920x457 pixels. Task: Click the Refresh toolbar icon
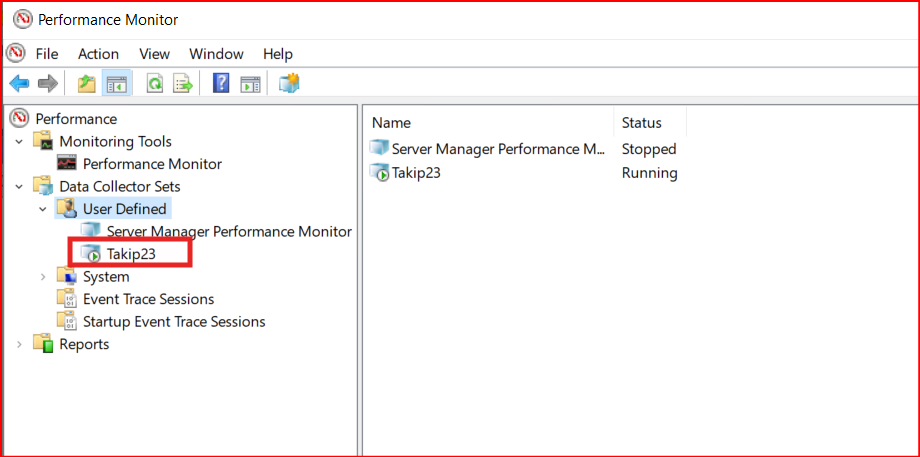155,84
